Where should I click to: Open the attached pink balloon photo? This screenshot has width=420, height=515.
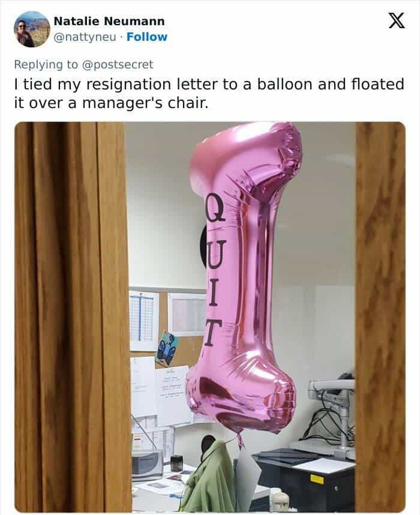click(210, 316)
